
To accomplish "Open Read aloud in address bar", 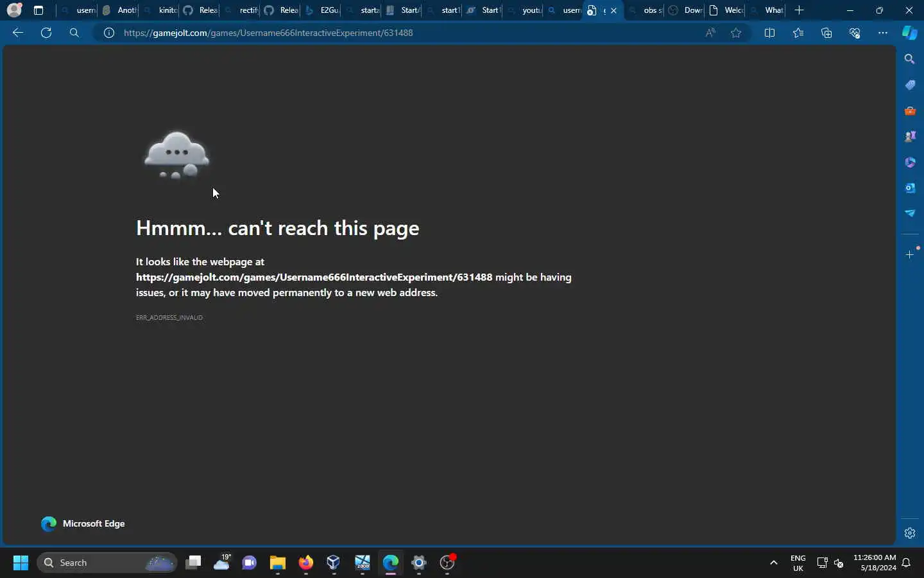I will coord(710,33).
